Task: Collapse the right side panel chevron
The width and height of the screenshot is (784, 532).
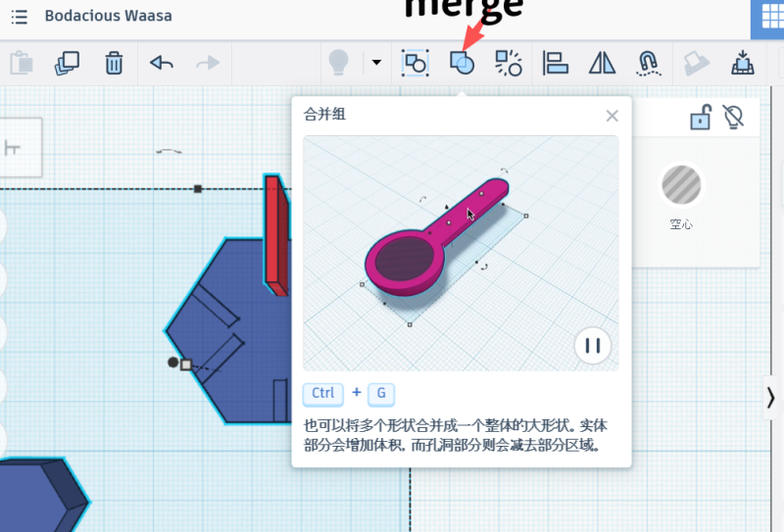Action: pos(771,397)
